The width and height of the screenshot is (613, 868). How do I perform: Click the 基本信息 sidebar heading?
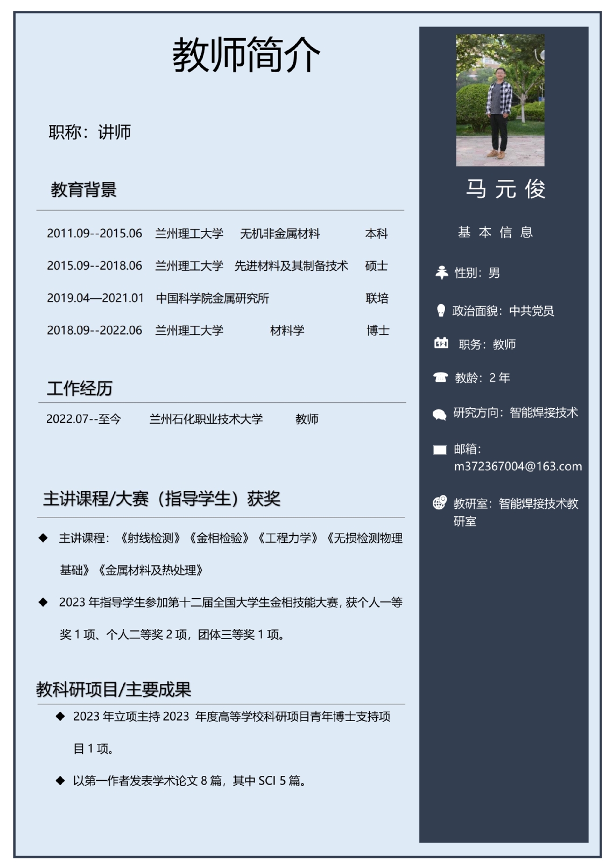(496, 232)
